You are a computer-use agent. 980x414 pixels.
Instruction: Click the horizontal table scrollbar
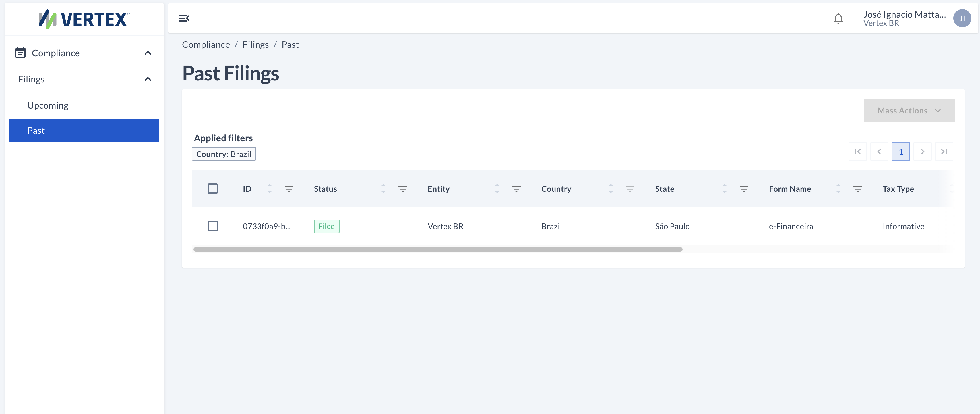pyautogui.click(x=437, y=250)
